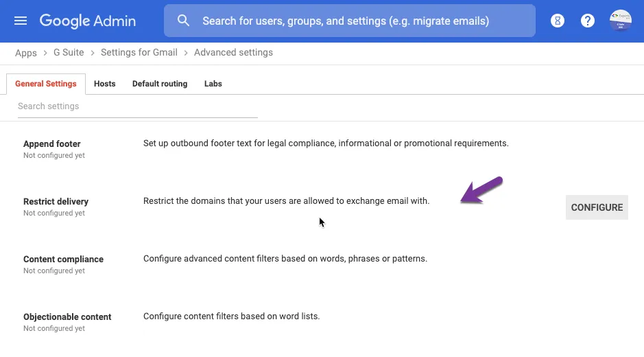
Task: Click Advanced settings breadcrumb
Action: 233,52
